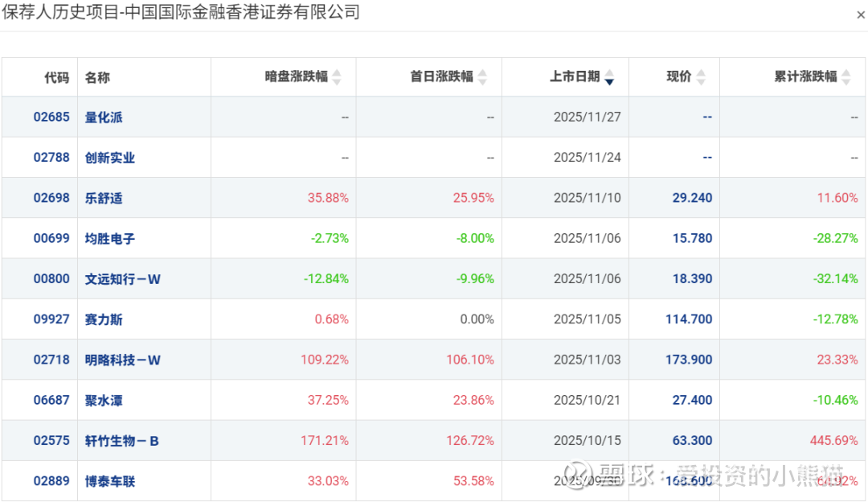This screenshot has width=868, height=502.
Task: Open the 量化派 stock link
Action: [x=104, y=117]
